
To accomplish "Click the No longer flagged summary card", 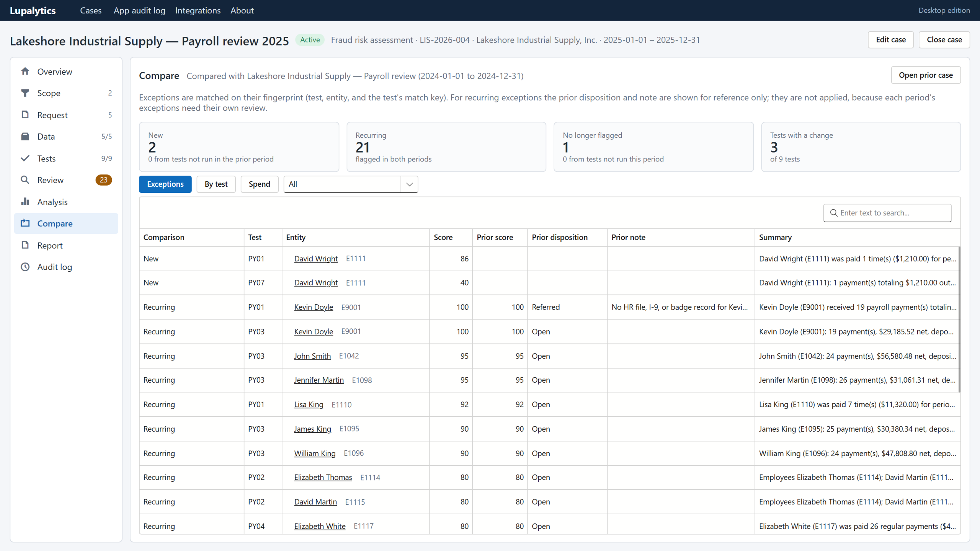I will coord(653,147).
